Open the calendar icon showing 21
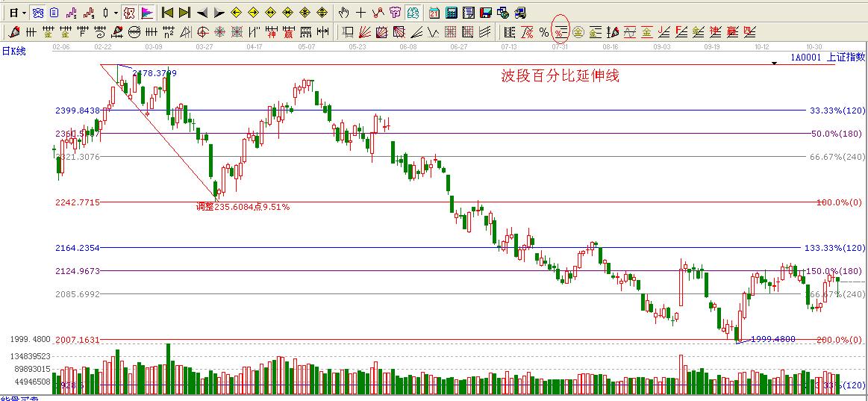 [434, 13]
